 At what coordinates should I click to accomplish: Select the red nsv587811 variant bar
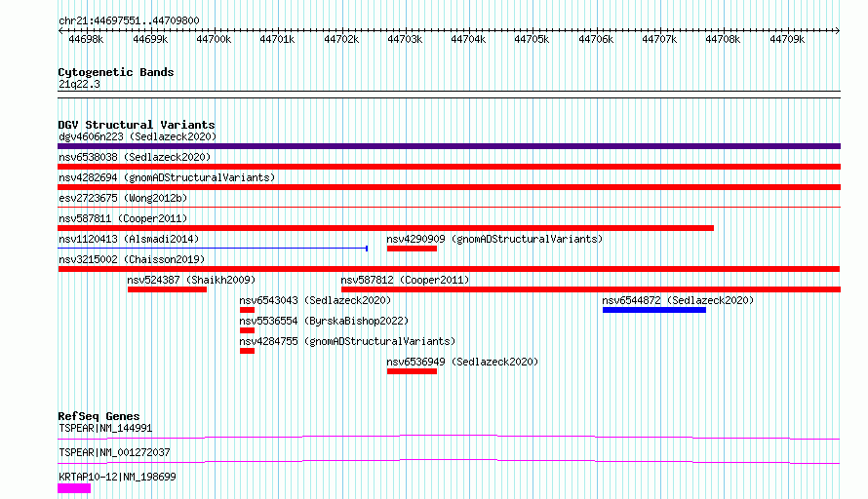coord(386,228)
